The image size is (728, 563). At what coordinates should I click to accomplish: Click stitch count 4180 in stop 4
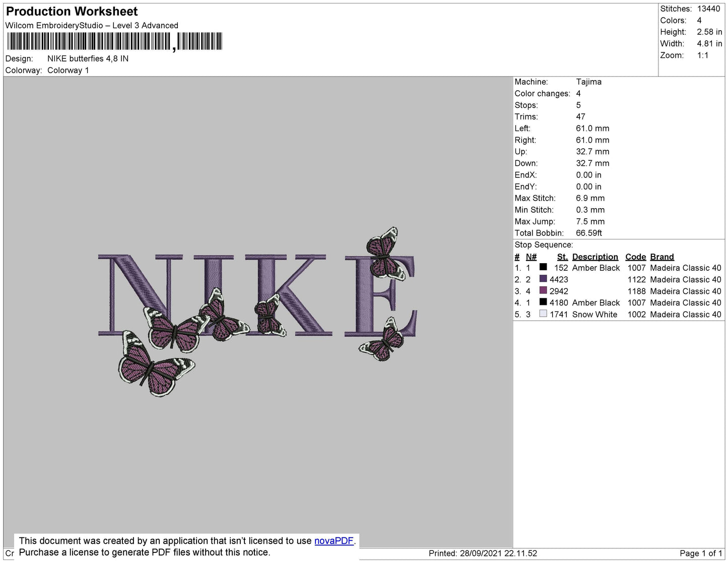click(x=559, y=303)
